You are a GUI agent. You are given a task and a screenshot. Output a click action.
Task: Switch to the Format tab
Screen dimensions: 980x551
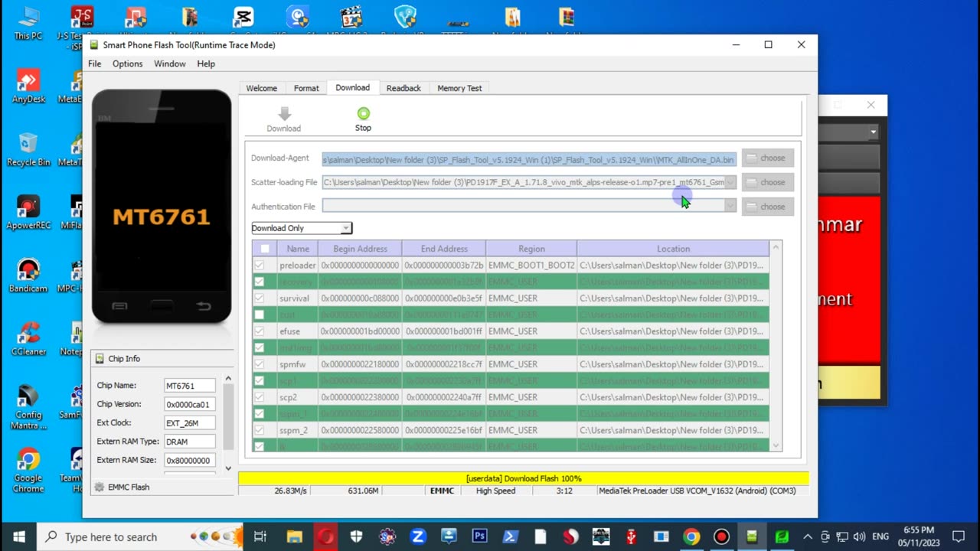pyautogui.click(x=306, y=88)
